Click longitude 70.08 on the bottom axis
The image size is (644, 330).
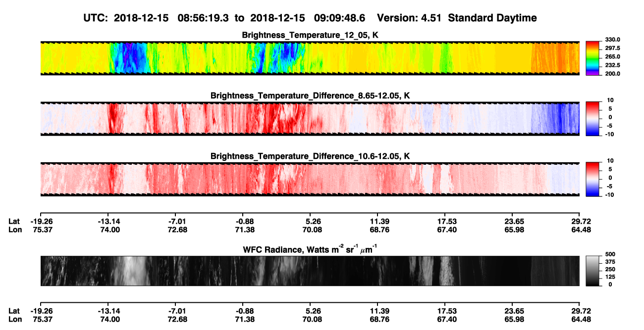point(313,319)
